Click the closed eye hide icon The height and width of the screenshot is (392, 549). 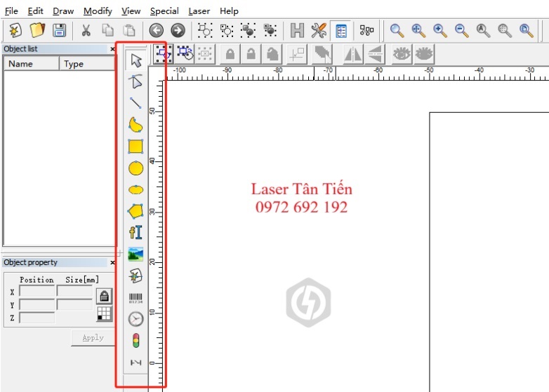423,54
